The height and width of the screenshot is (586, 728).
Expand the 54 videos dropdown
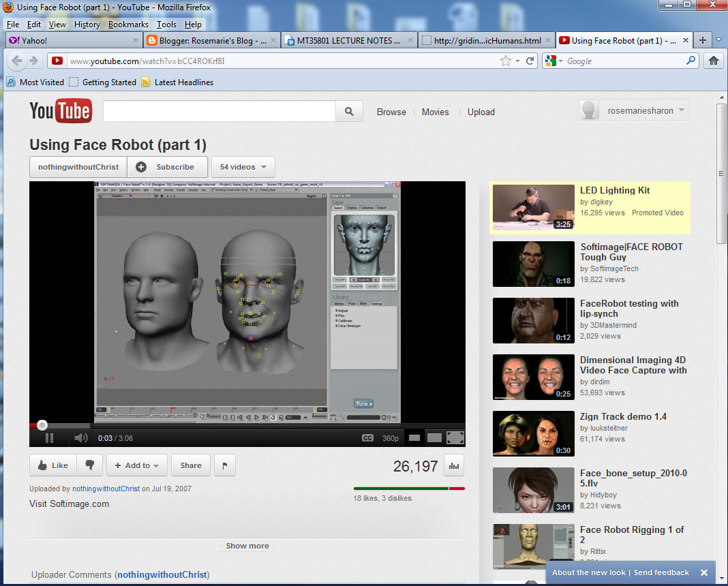(243, 167)
